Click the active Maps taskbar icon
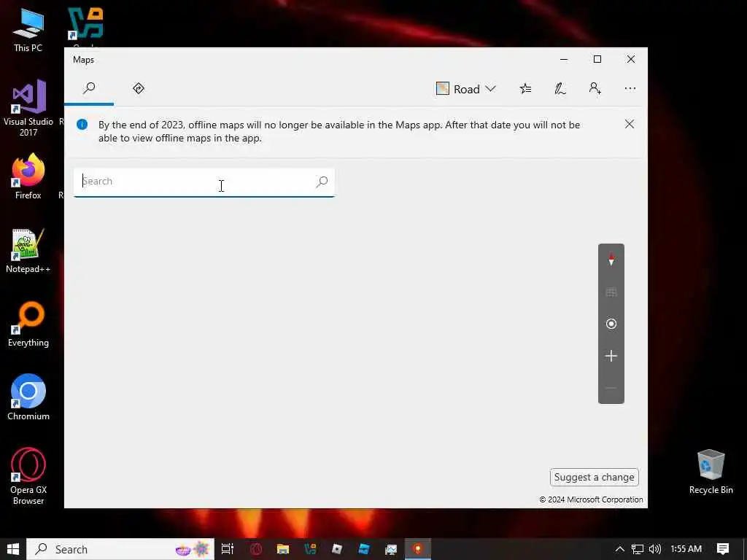Viewport: 747px width, 560px height. 418,549
